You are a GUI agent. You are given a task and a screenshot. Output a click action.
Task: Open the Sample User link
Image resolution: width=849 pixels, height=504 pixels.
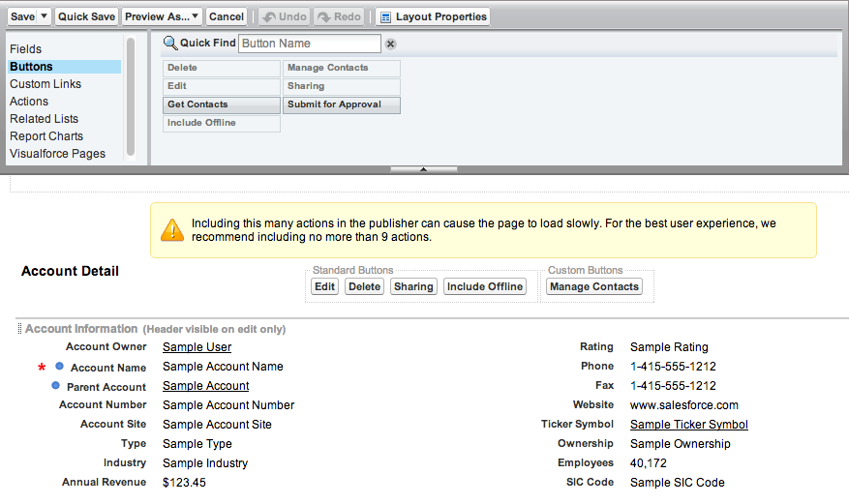tap(197, 347)
